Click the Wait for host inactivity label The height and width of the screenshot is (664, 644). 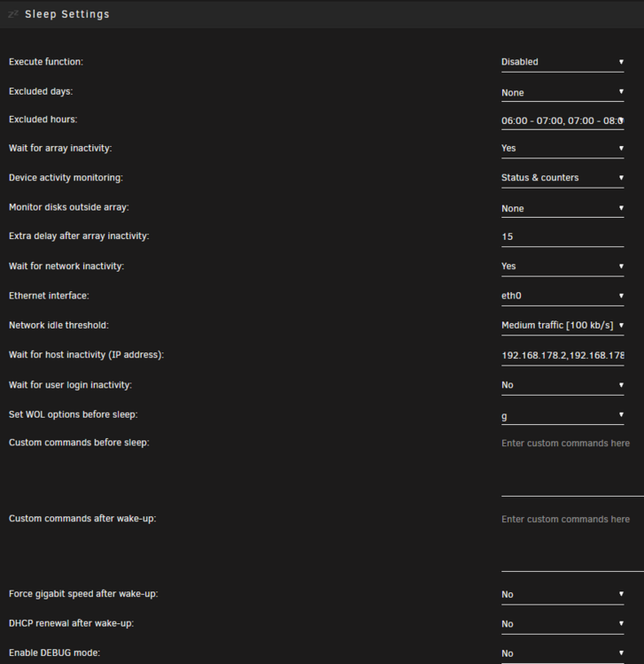[87, 355]
